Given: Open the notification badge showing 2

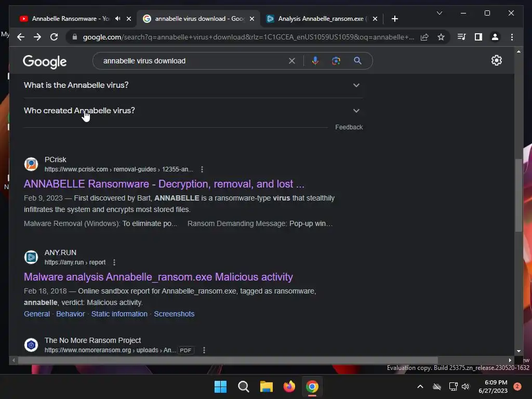Looking at the screenshot, I should click(517, 387).
